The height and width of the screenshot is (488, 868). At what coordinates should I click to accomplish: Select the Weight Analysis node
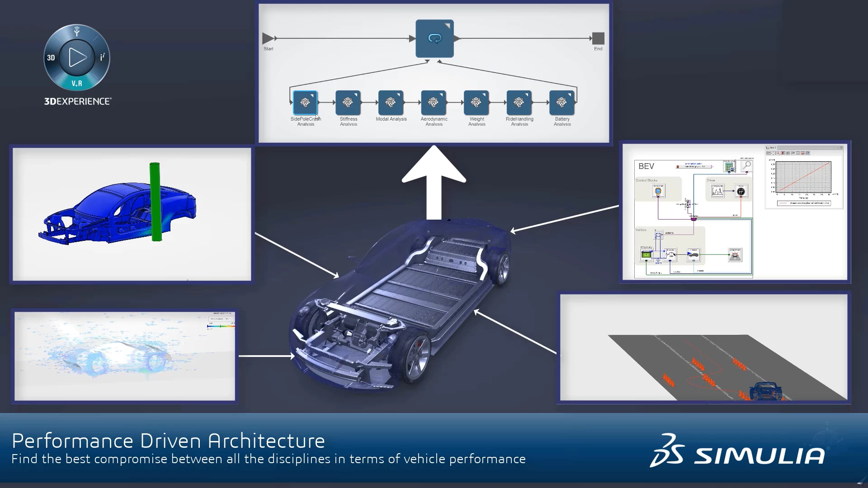pyautogui.click(x=476, y=103)
